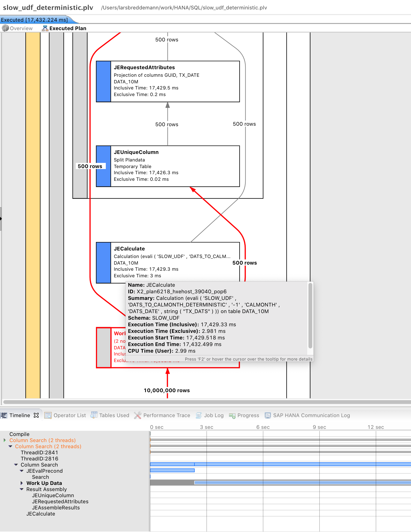Click the left-edge panel collapse arrow
411x532 pixels.
(x=1, y=218)
